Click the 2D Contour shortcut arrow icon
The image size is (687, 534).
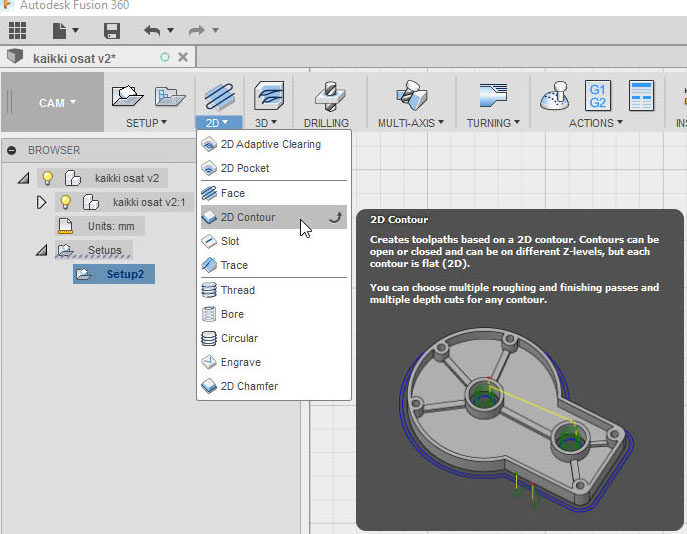point(335,217)
